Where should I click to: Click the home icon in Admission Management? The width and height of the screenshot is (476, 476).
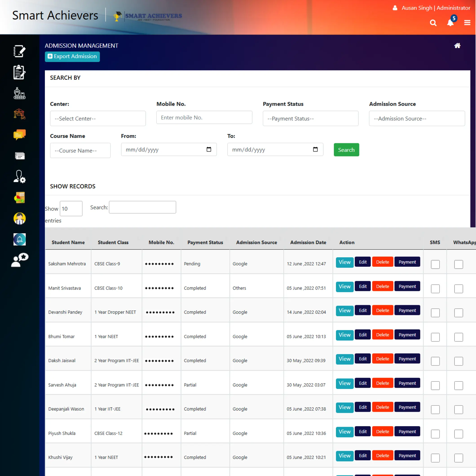click(x=457, y=46)
